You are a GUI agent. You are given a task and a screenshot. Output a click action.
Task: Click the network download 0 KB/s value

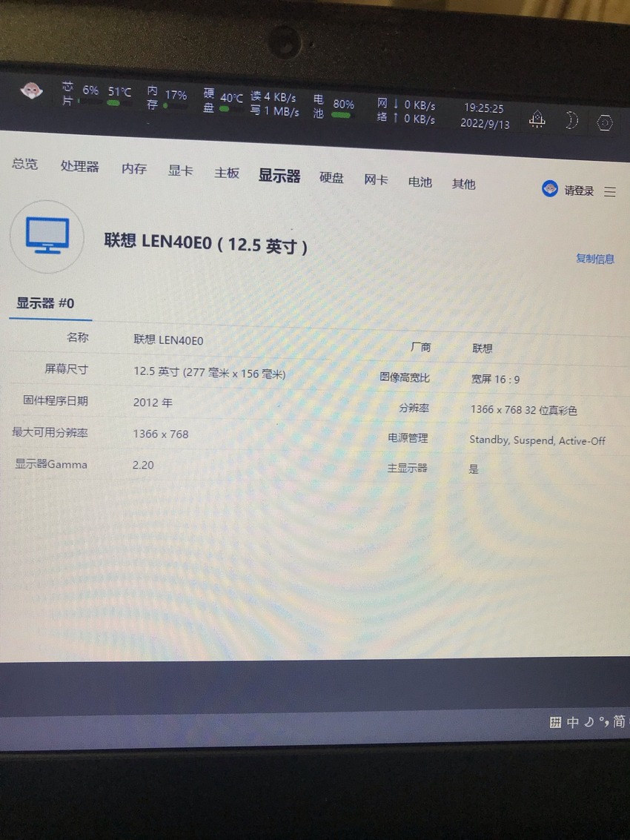click(x=420, y=105)
